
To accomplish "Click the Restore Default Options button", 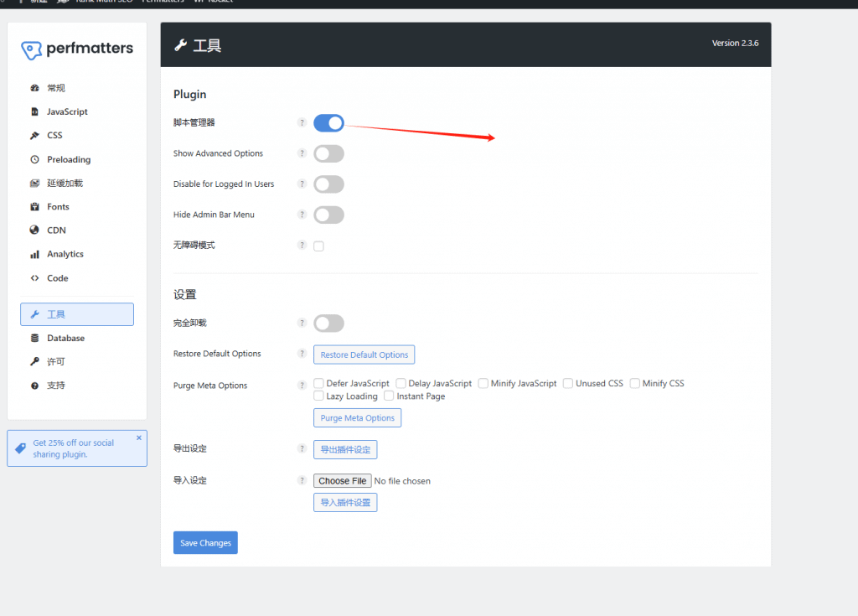I will pos(364,355).
